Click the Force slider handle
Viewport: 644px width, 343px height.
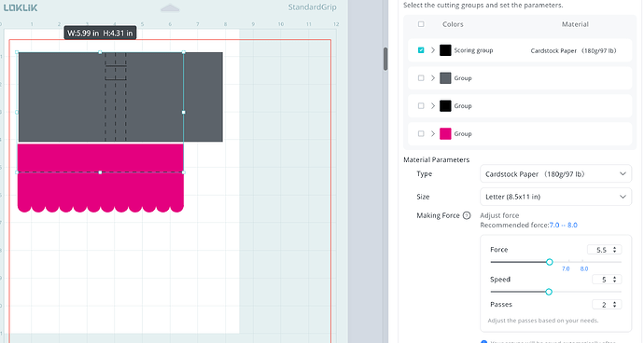[x=550, y=262]
